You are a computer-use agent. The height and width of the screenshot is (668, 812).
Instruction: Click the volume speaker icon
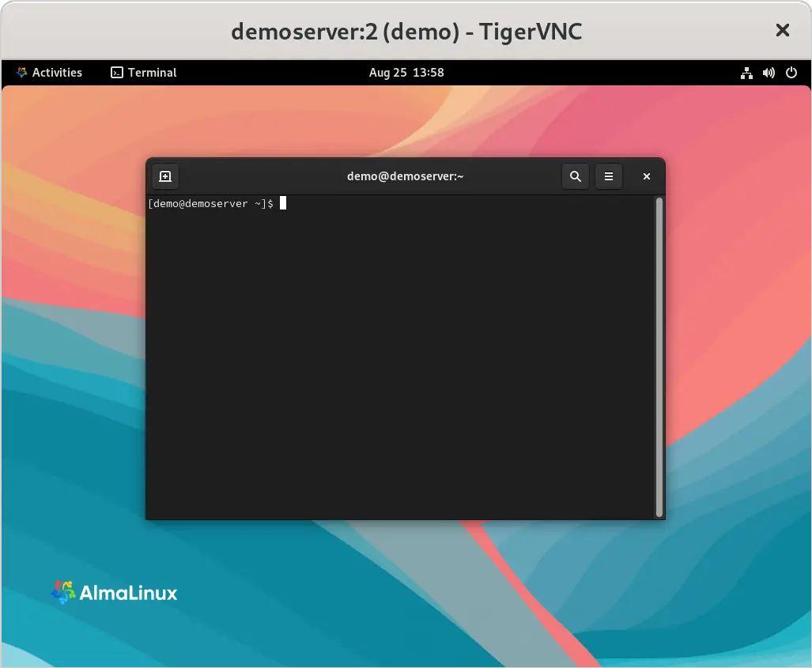tap(769, 73)
